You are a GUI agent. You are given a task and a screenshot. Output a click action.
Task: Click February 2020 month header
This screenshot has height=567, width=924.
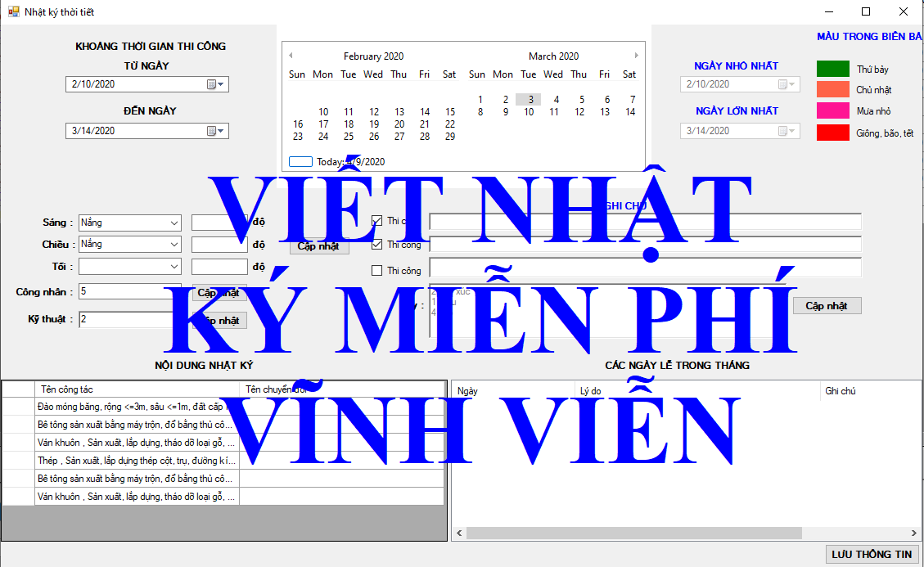point(373,56)
